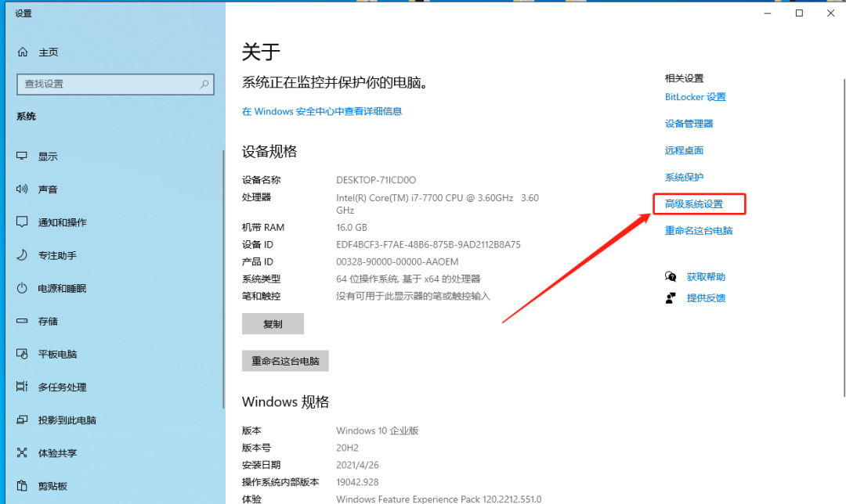Open the Windows 安全中心 details link

coord(322,111)
